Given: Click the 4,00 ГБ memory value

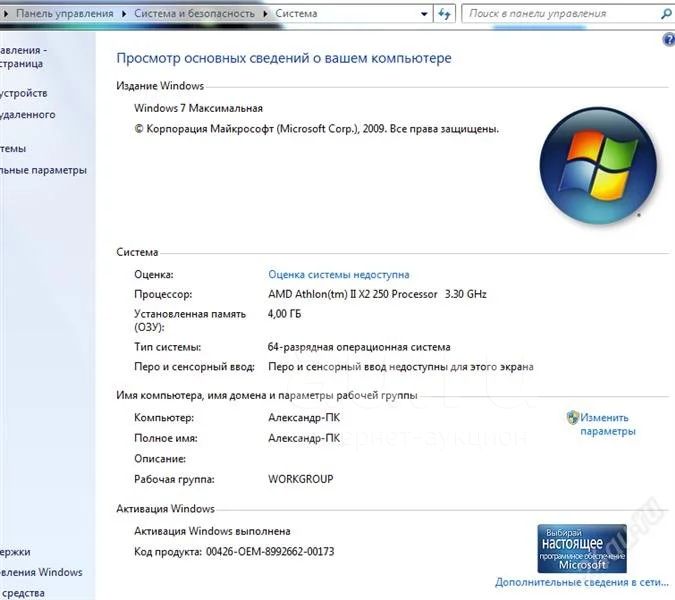Looking at the screenshot, I should click(284, 314).
